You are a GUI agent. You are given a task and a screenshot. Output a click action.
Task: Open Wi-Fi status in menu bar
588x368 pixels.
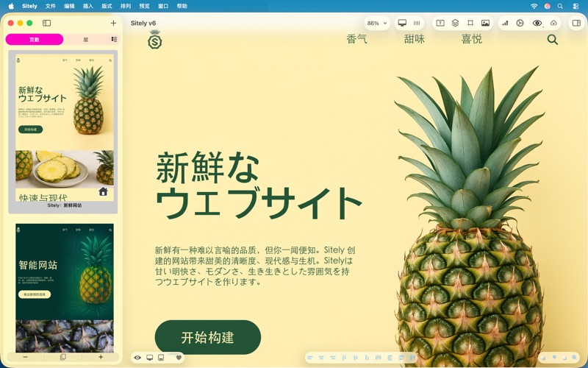click(534, 6)
